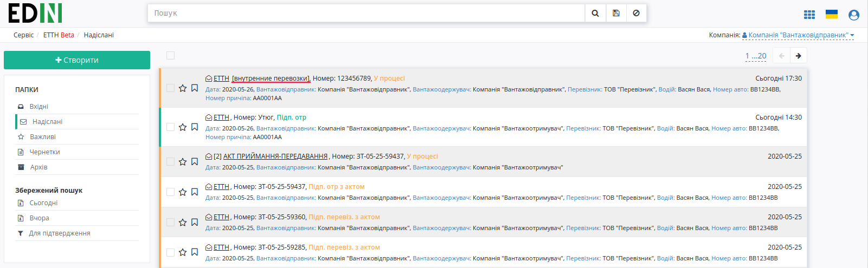The image size is (868, 268).
Task: Open ЕТТН link with status Підп. отр з актом
Action: click(x=221, y=187)
